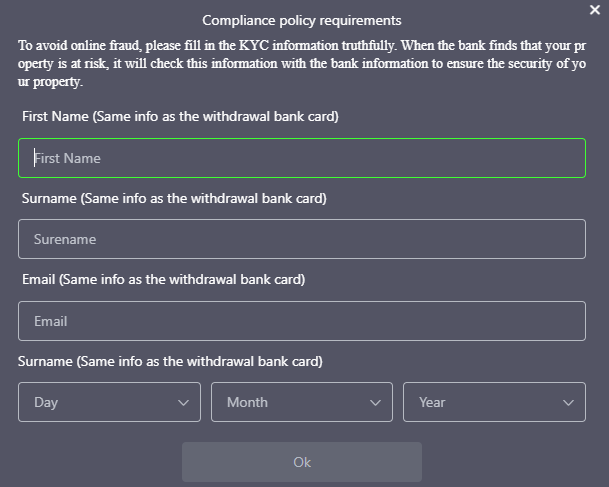Click the Surname label above the Surename field
The height and width of the screenshot is (487, 609).
(x=174, y=198)
